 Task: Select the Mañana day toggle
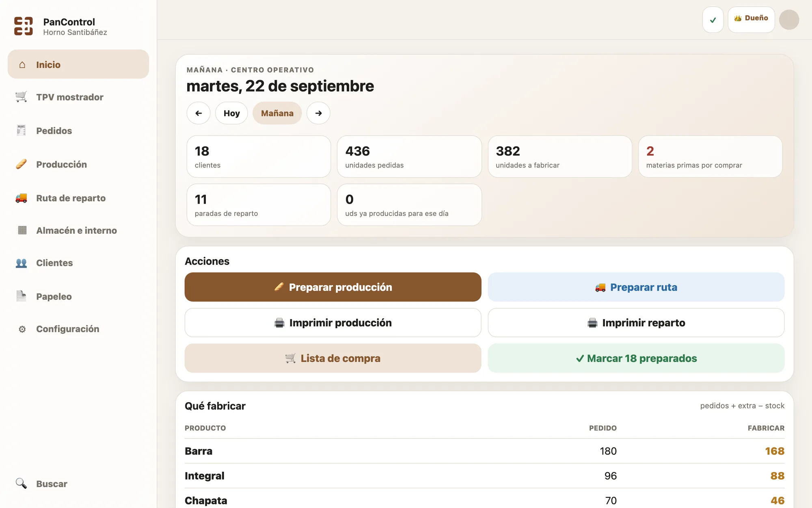(x=277, y=113)
